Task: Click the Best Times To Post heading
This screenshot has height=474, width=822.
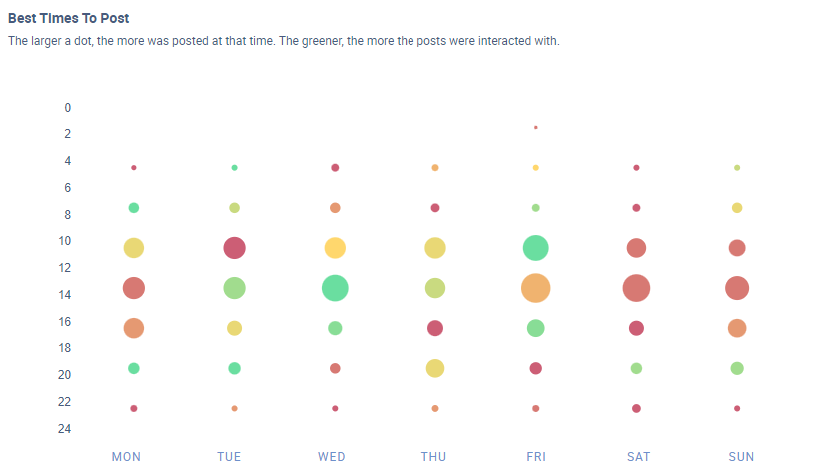Action: point(68,19)
